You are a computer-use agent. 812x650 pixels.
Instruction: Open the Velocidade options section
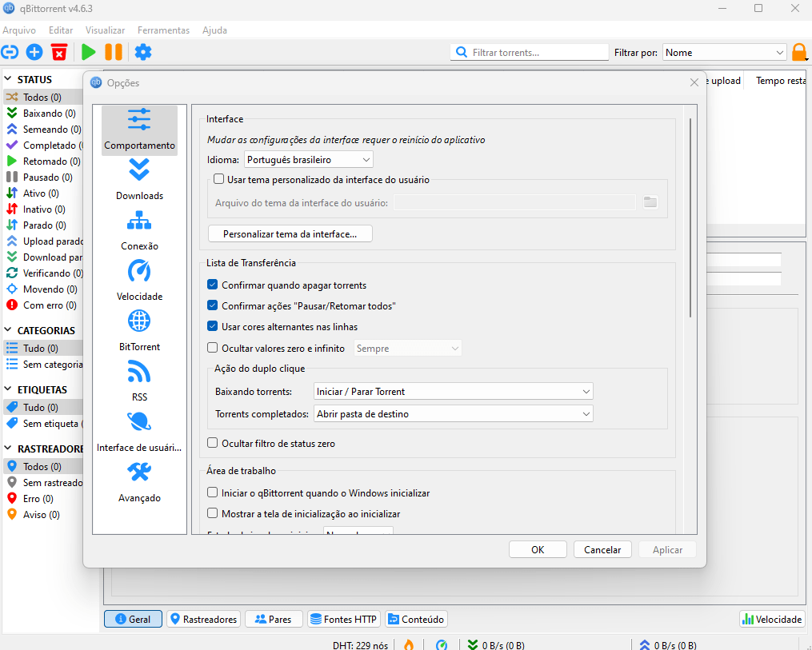click(x=139, y=281)
